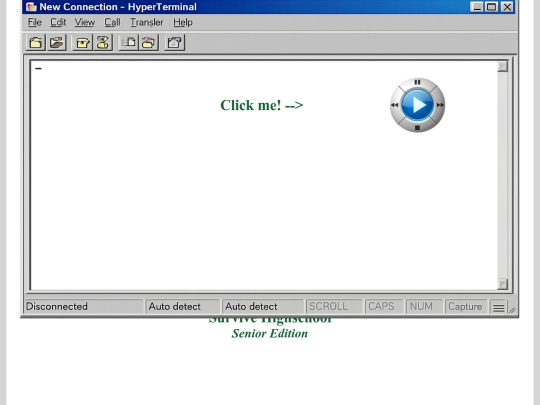Screen dimensions: 540x405
Task: Click inside the terminal text area
Action: [263, 176]
